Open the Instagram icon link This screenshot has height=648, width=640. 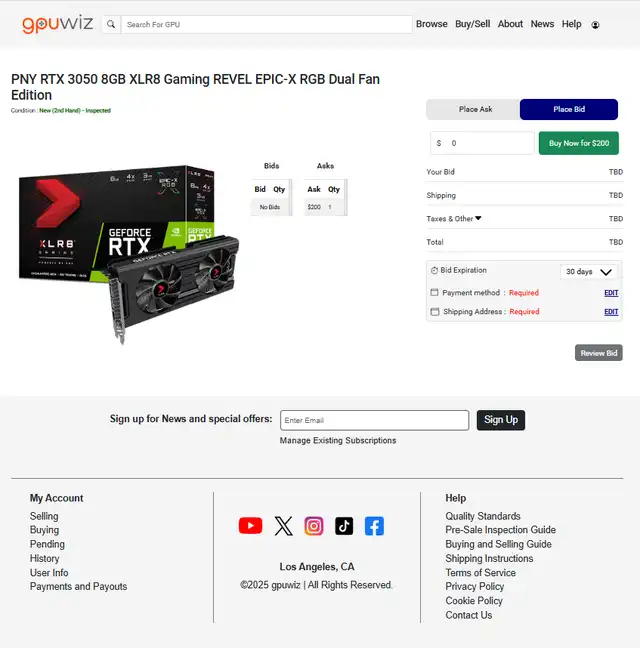click(314, 526)
